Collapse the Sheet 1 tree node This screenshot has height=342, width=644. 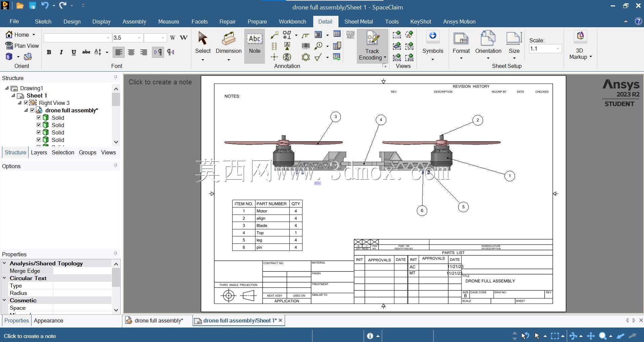tap(13, 95)
